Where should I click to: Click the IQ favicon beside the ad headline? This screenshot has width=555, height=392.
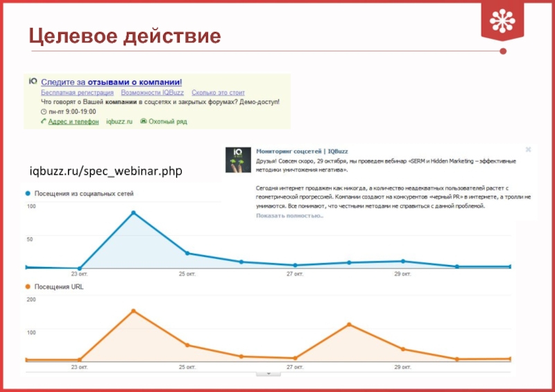pos(33,81)
